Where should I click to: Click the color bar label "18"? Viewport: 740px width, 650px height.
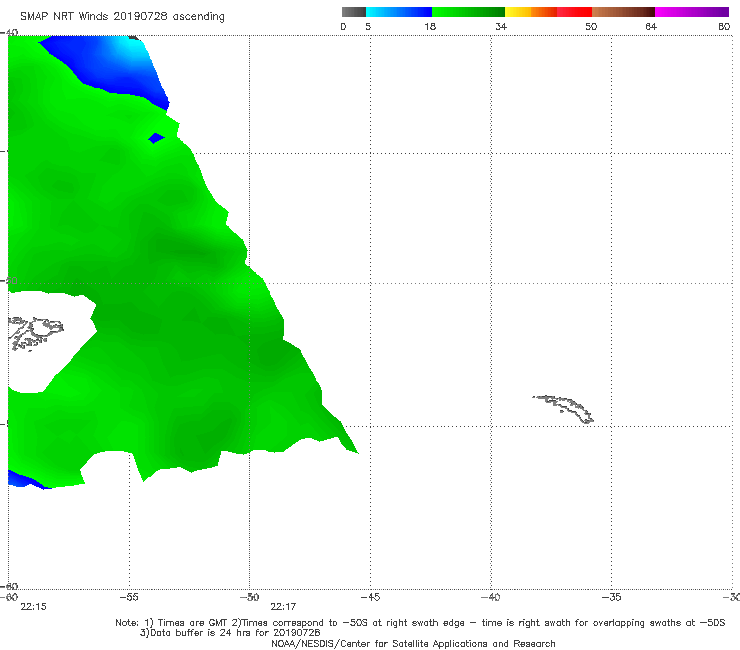pos(430,26)
